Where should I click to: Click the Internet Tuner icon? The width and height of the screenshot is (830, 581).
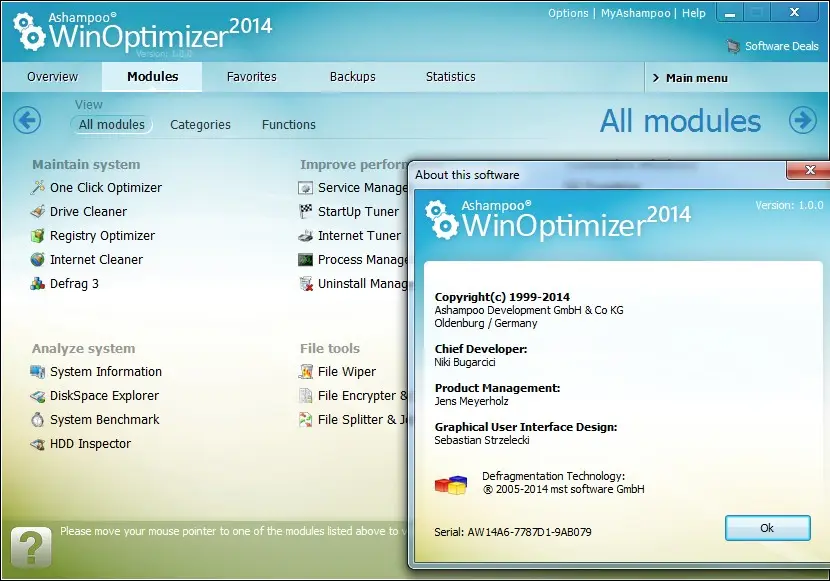coord(305,235)
